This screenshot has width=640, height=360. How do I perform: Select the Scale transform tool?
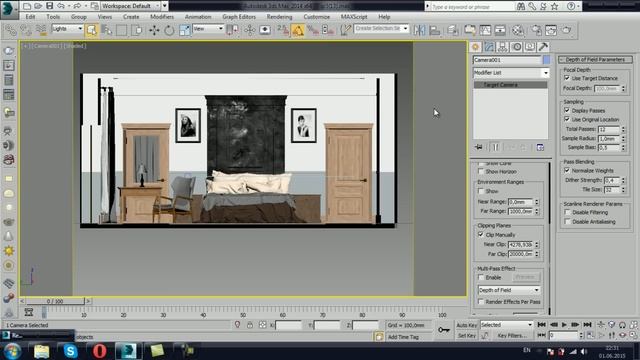point(184,30)
